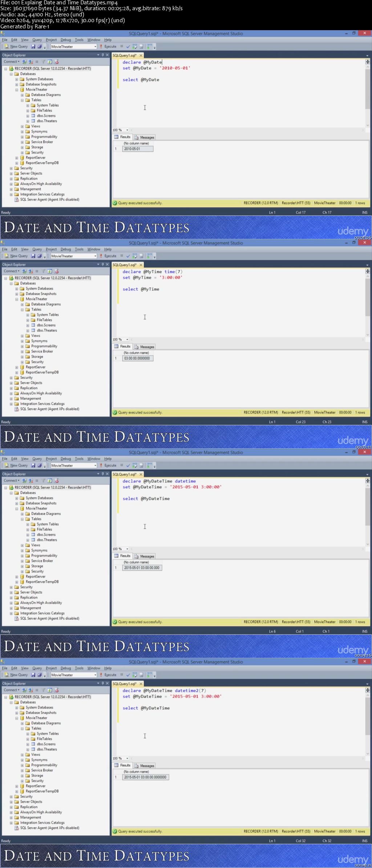Image resolution: width=372 pixels, height=868 pixels.
Task: Click the RECORDER server node in the datetime2(7) frame
Action: [53, 697]
